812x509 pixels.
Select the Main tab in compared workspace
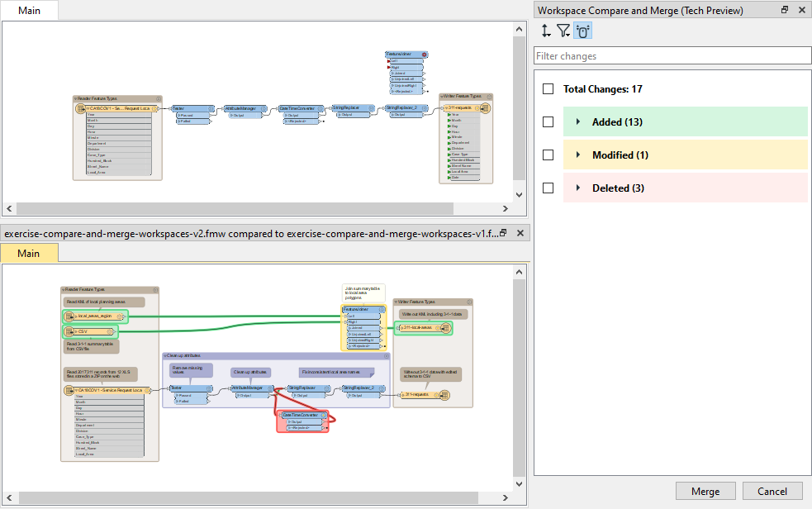click(29, 253)
